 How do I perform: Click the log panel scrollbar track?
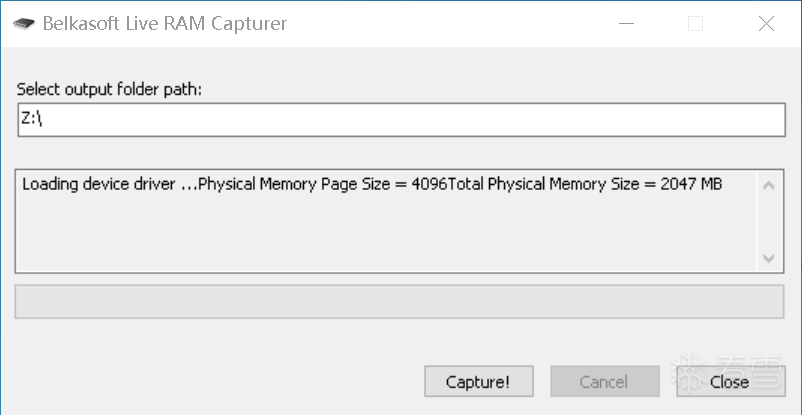click(x=768, y=222)
